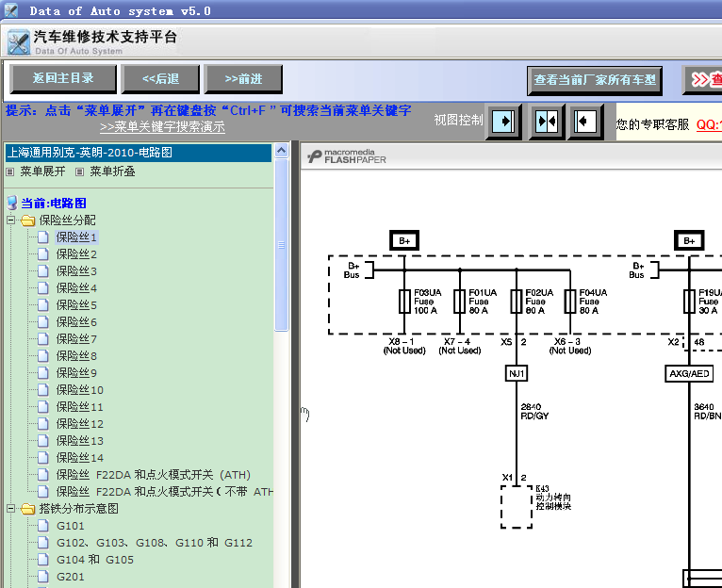Click the document icon beside G104 和 G105
This screenshot has width=722, height=588.
[x=43, y=560]
